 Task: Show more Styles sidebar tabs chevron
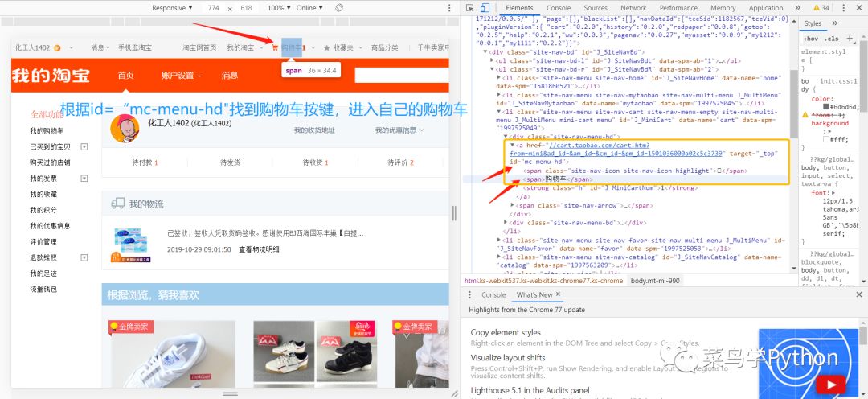[835, 23]
